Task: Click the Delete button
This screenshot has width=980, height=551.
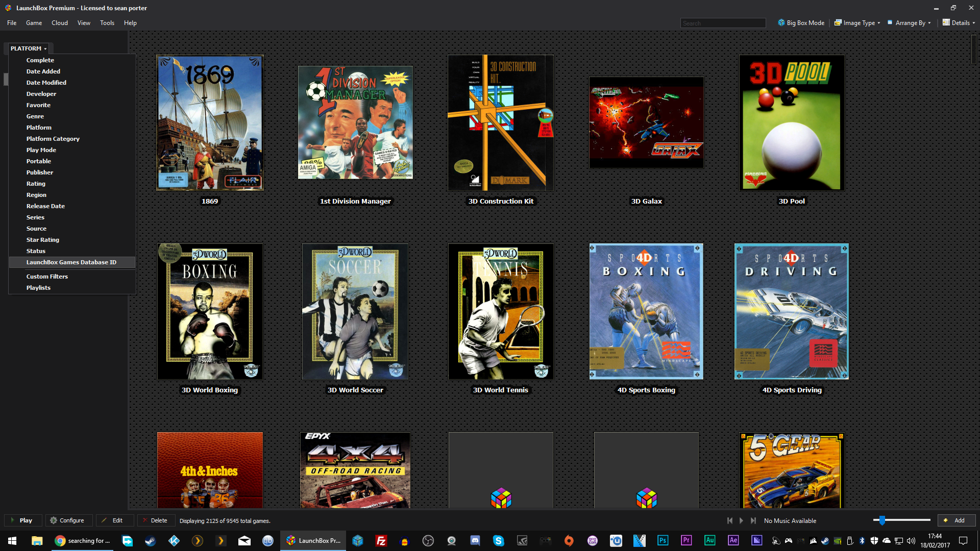Action: click(x=156, y=520)
